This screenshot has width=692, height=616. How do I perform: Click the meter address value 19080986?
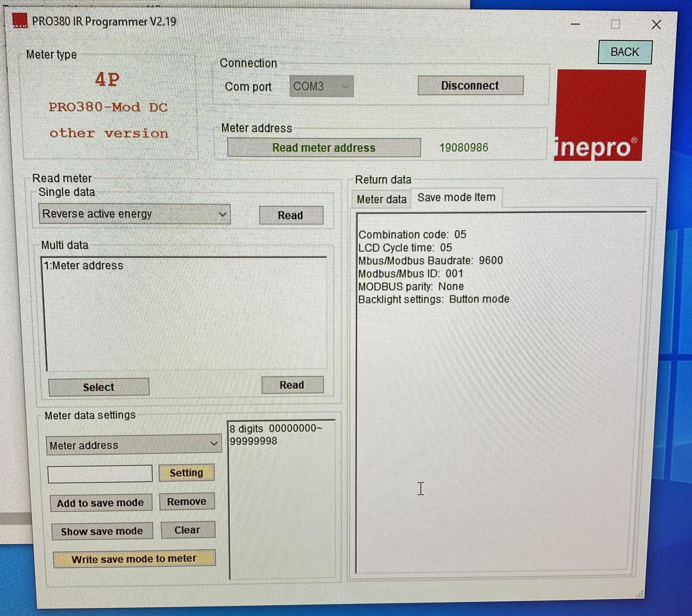464,148
